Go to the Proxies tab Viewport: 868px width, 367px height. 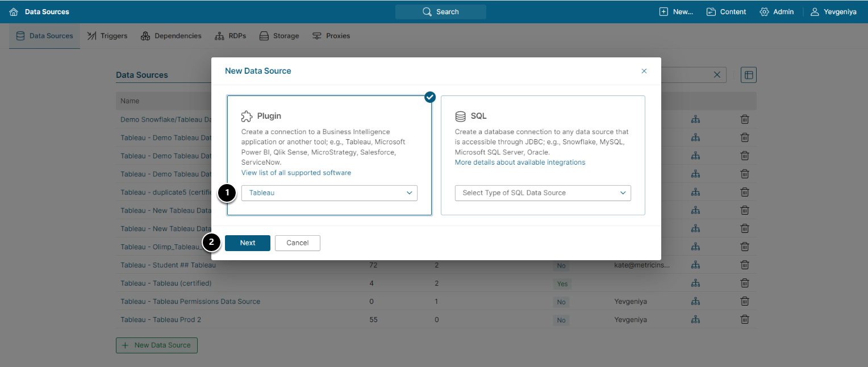click(331, 36)
